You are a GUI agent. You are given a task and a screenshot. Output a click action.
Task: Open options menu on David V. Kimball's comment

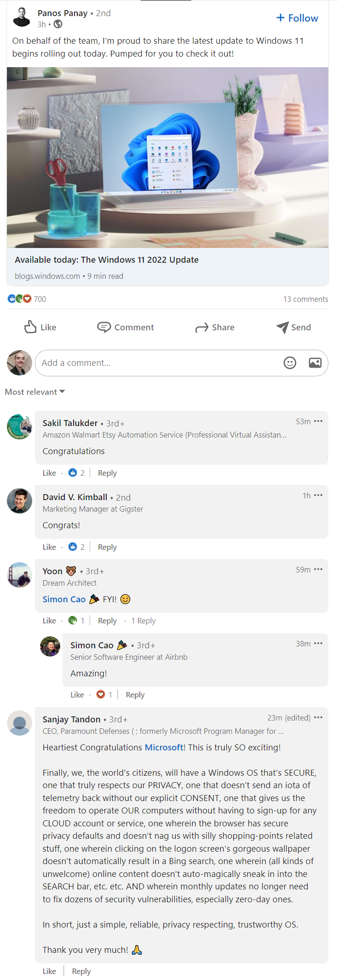tap(318, 496)
